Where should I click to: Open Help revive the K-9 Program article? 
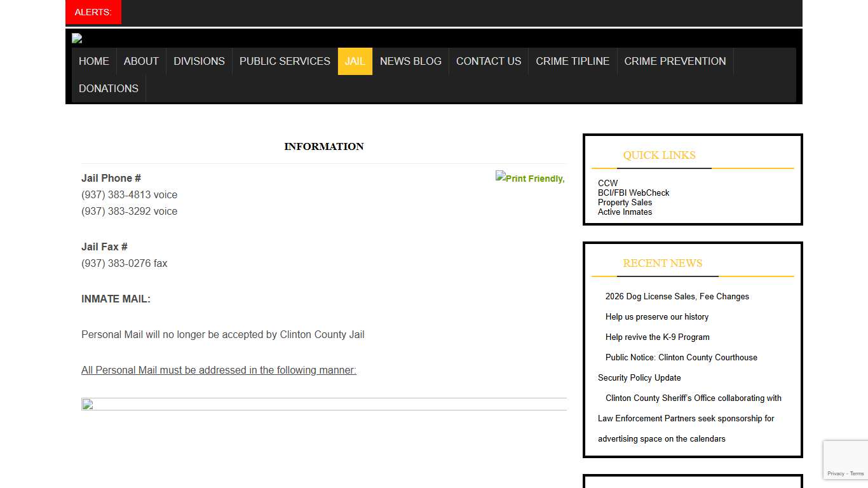[x=657, y=337]
